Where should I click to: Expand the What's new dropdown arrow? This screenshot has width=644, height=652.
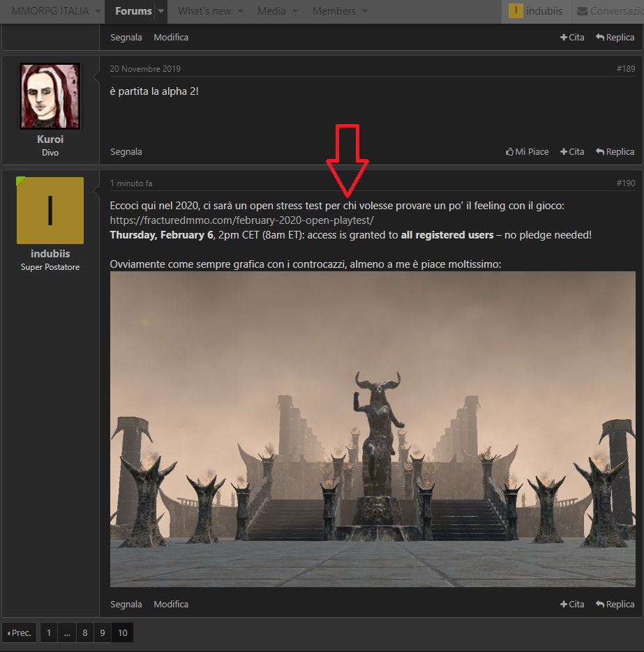[240, 11]
